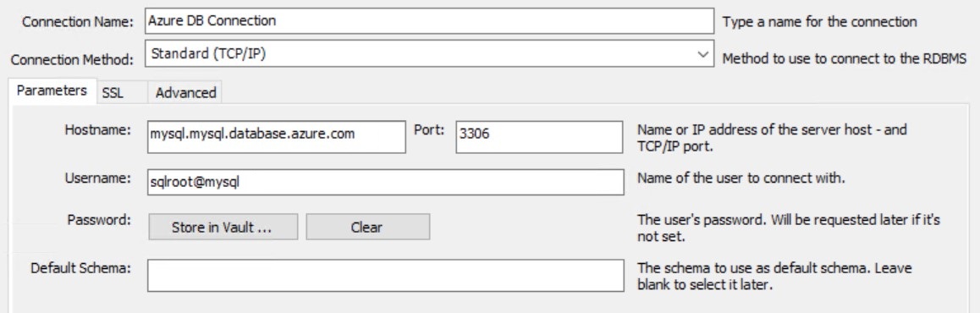Click the 'Type a name for the connection' hint
Viewport: 980px width, 313px height.
click(820, 22)
